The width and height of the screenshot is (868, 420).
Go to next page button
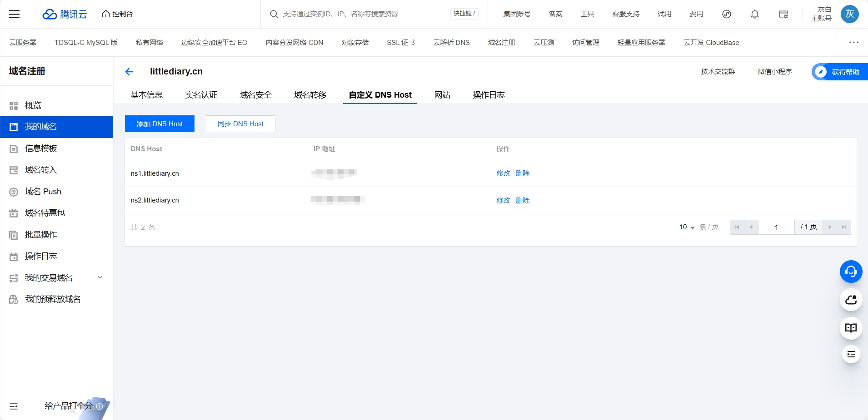click(x=830, y=227)
